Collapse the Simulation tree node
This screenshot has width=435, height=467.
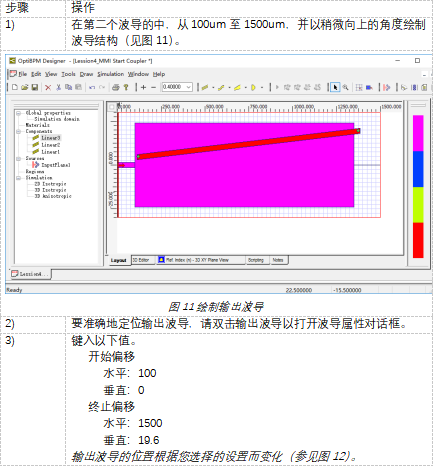(x=19, y=178)
